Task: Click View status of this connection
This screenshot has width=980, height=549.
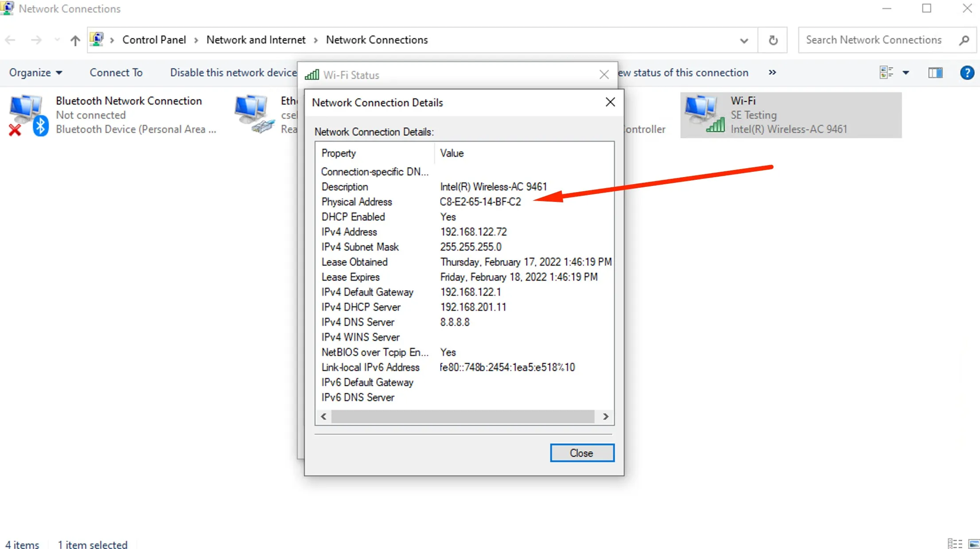Action: click(683, 73)
